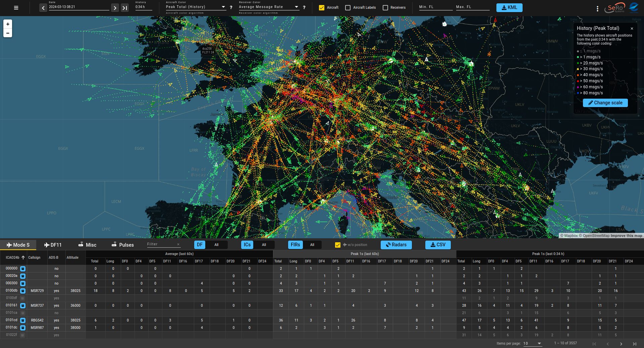Close the History legend panel

(x=632, y=29)
